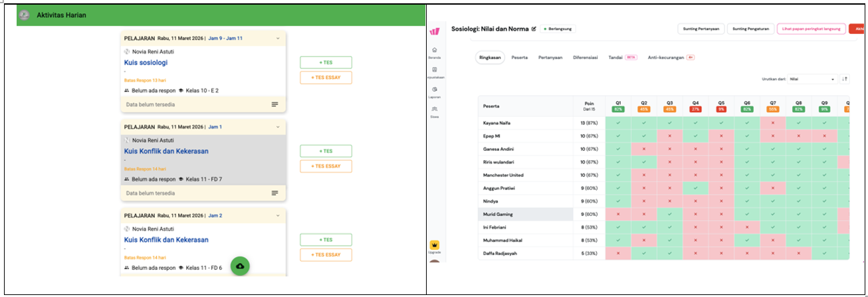Click the Sunting Pertanyaan button

700,29
